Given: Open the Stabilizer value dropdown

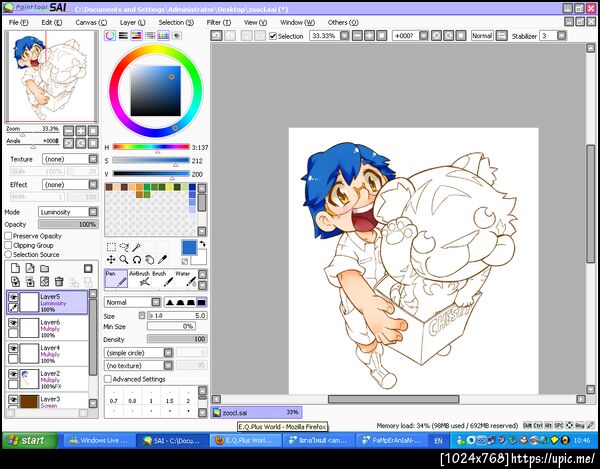Looking at the screenshot, I should 561,36.
